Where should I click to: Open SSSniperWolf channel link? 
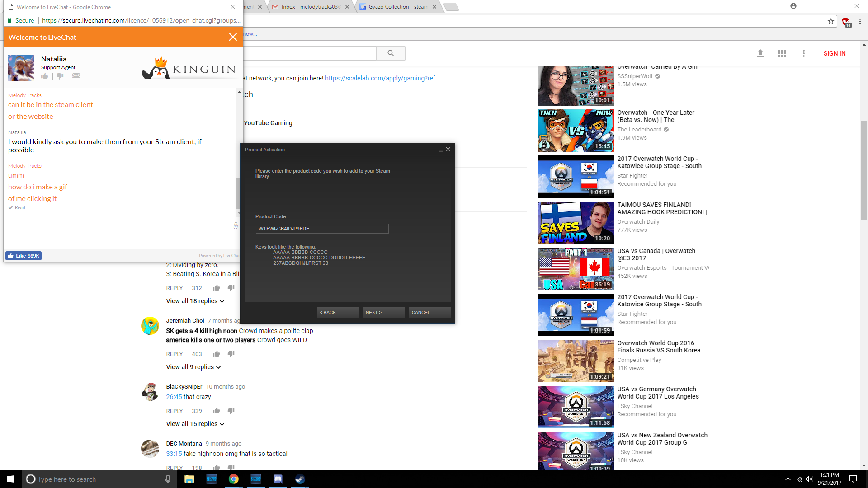635,76
